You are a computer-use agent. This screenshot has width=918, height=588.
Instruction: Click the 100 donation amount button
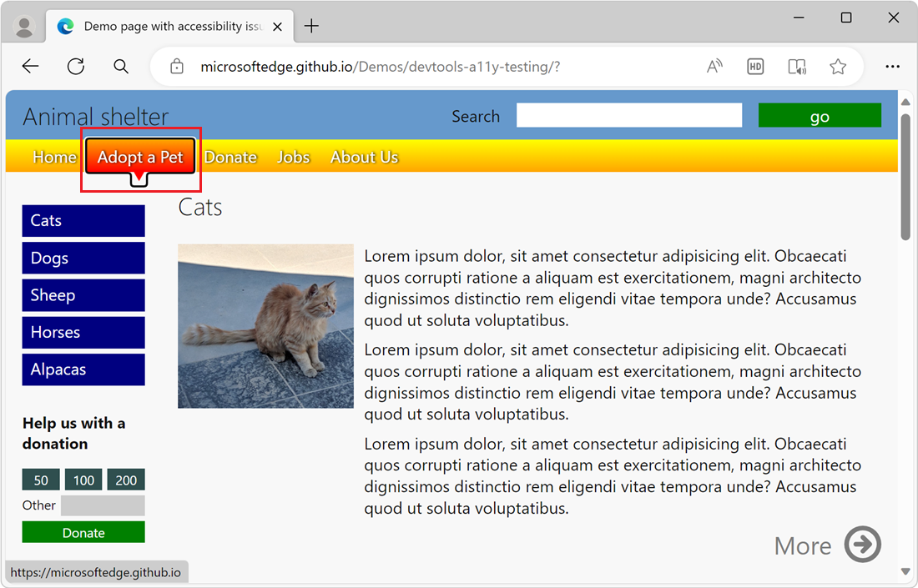(83, 480)
